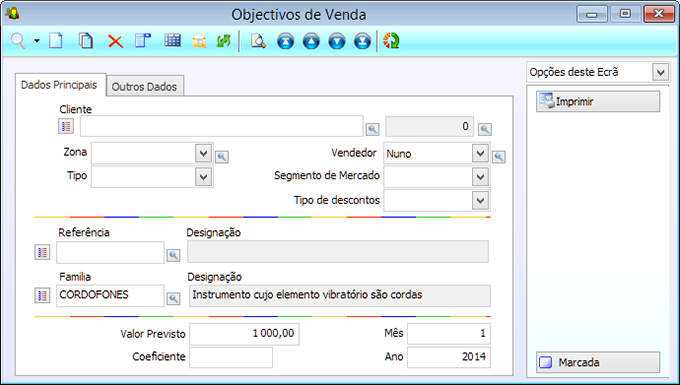
Task: Open the Cliente list icon
Action: [66, 126]
